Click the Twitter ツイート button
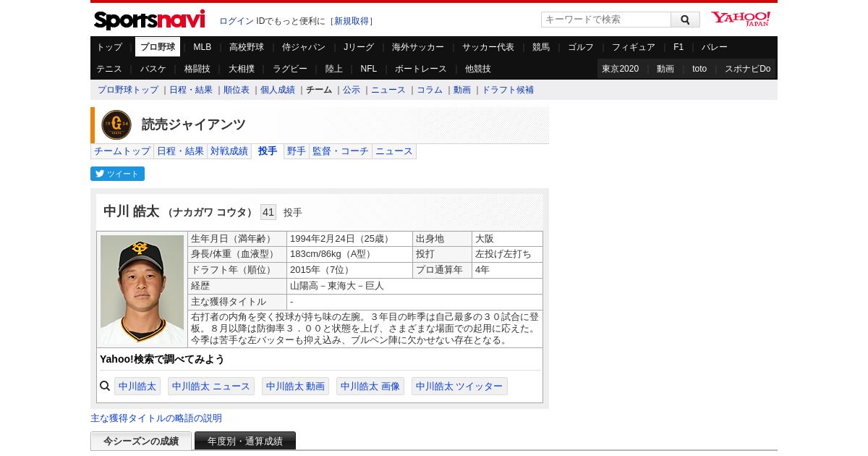Viewport: 868px width, 456px height. pos(117,174)
